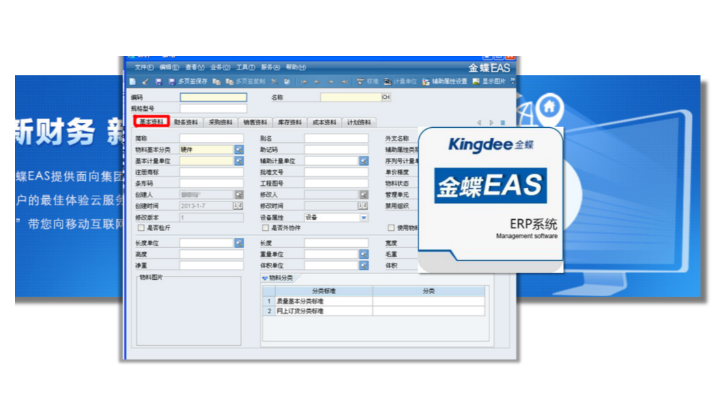Screen dimensions: 715x408
Task: Open the 业务 menu
Action: 220,67
